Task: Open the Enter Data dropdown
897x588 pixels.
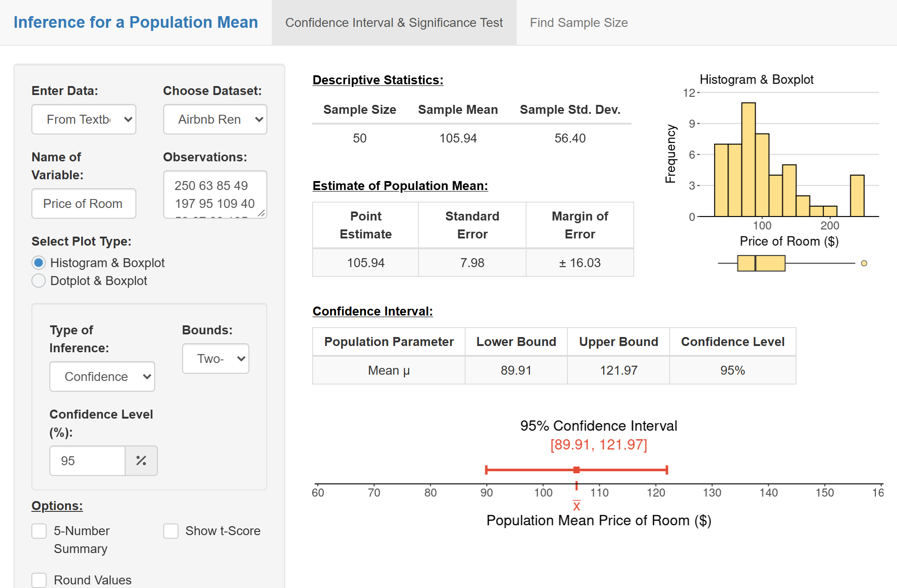Action: (84, 119)
